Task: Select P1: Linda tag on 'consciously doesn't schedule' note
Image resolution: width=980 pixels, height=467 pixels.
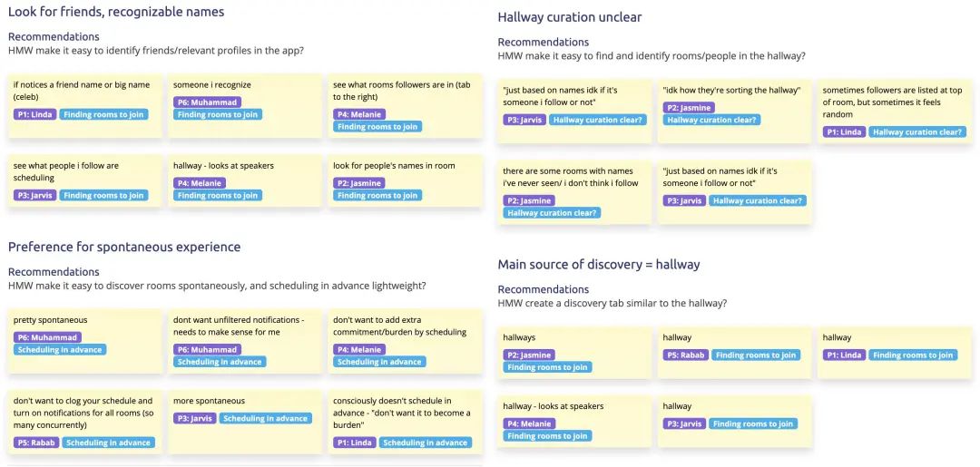Action: pos(354,443)
